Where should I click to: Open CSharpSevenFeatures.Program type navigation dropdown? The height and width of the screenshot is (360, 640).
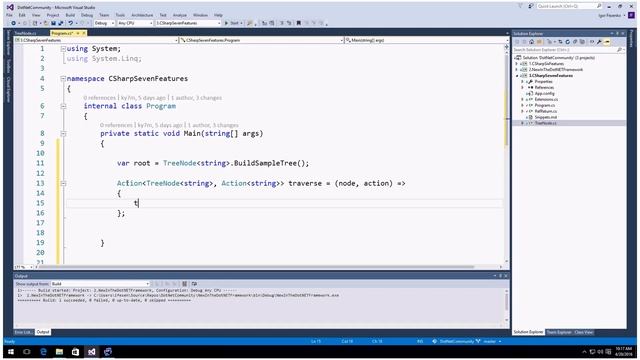(262, 40)
